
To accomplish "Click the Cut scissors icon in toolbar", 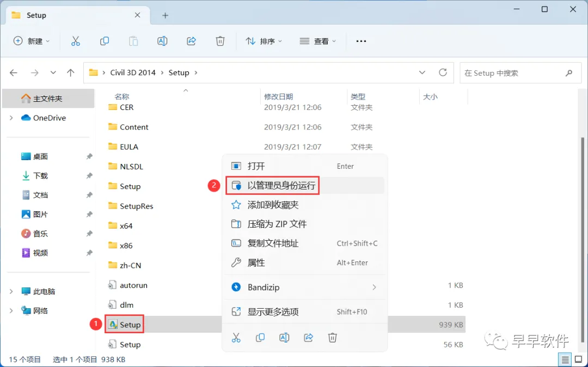I will coord(75,41).
